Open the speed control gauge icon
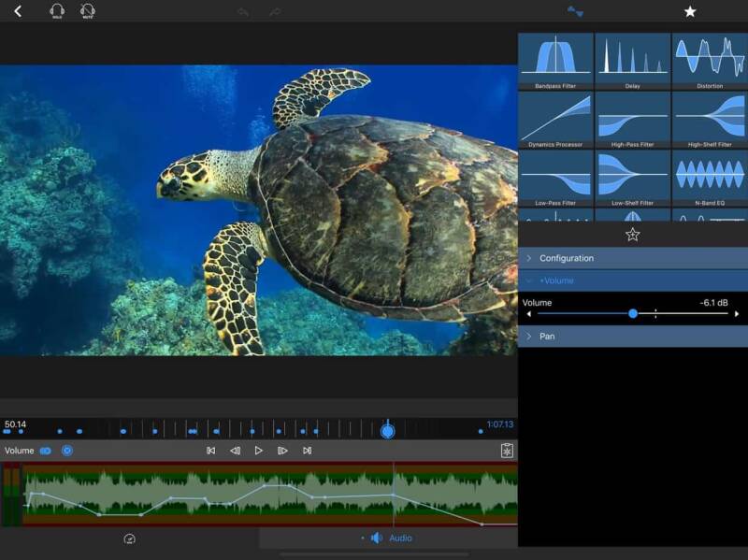Screen dimensions: 748x560 tap(129, 539)
